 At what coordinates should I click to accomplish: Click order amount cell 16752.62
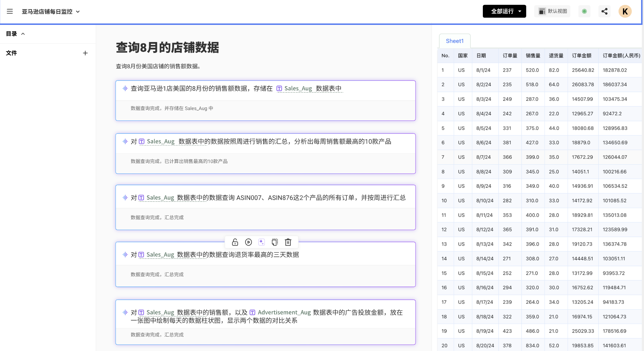pyautogui.click(x=582, y=288)
